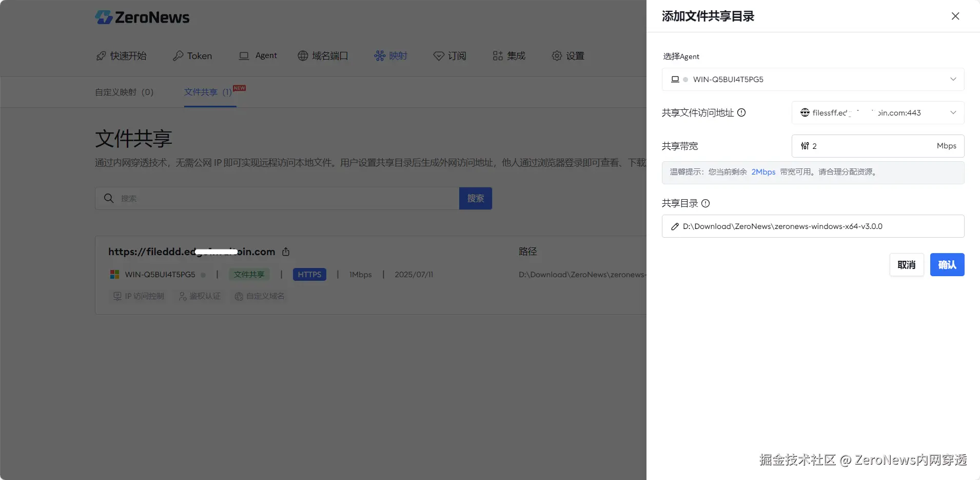
Task: Click the 文件共享 tag on the mapping card
Action: point(249,275)
